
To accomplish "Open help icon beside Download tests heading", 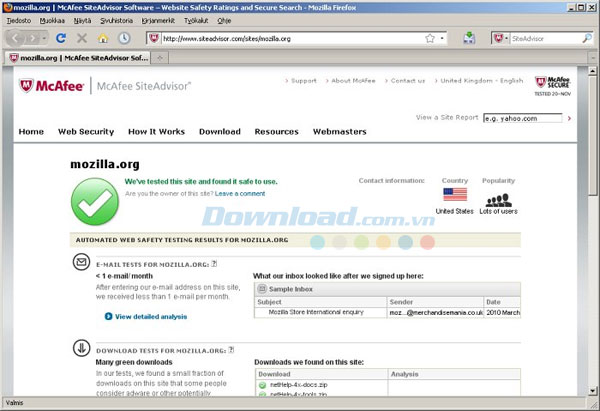I will click(x=231, y=349).
